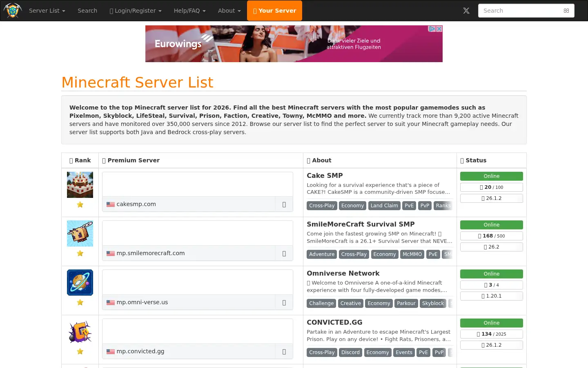
Task: Copy the mp.convicted.gg address with the copy button
Action: tap(284, 352)
